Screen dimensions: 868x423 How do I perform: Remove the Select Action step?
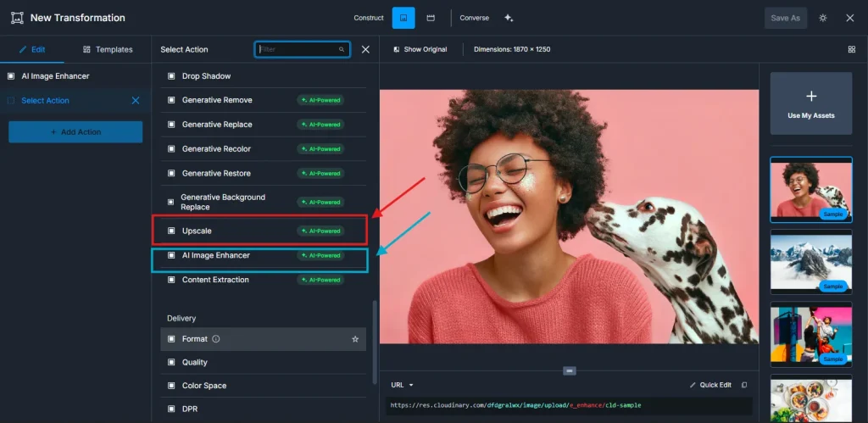135,101
